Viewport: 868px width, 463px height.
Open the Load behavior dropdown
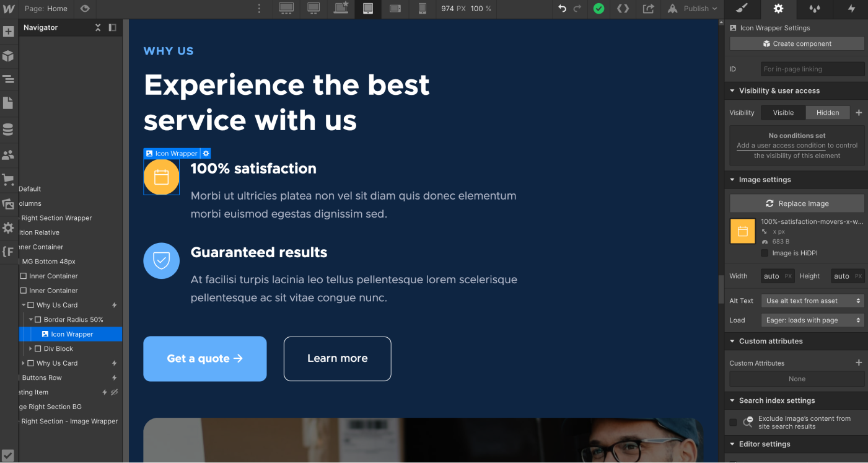[813, 320]
